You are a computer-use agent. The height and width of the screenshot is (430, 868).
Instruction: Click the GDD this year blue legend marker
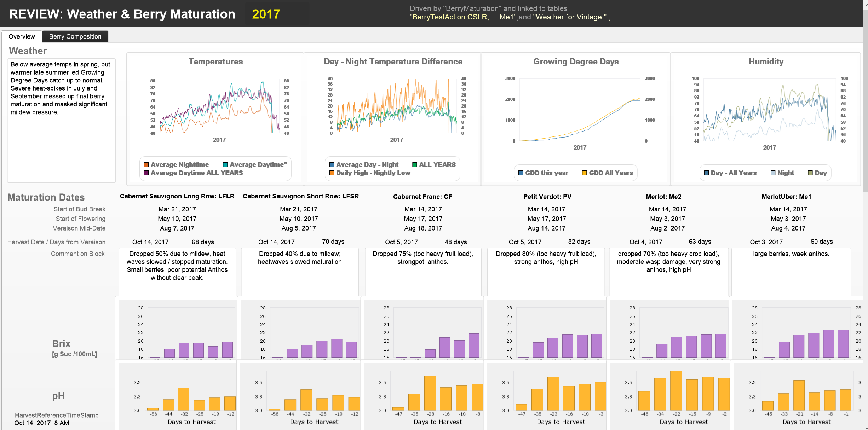[521, 173]
